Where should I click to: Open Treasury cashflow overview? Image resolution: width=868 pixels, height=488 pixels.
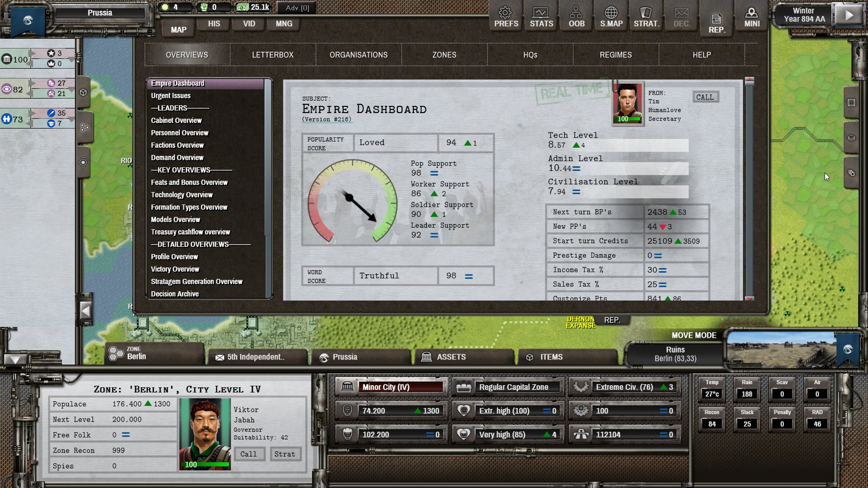pos(190,232)
